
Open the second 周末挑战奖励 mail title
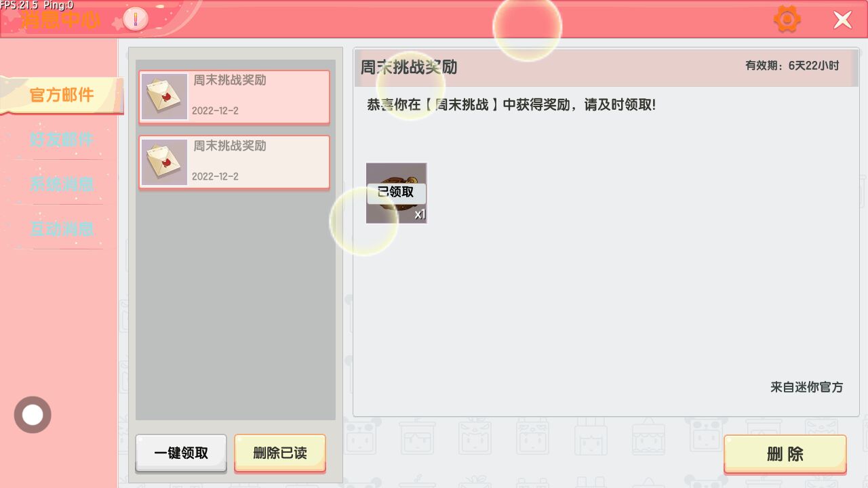point(230,146)
